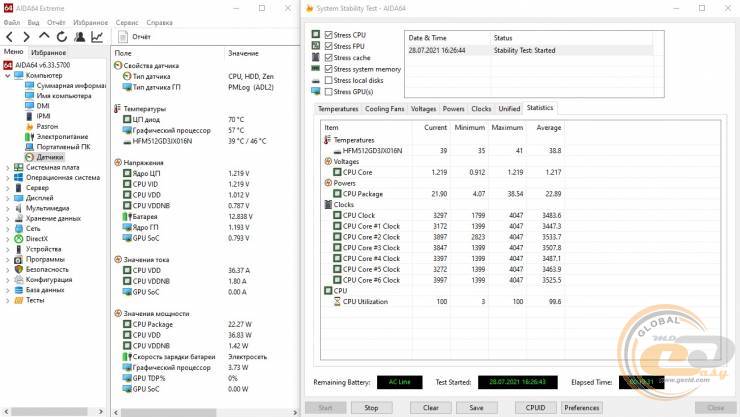Select the CPU Utilization row in Statistics

(442, 301)
